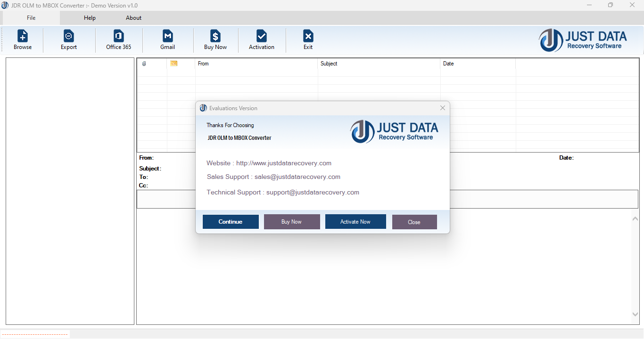Screen dimensions: 644x339
Task: Click the app icon in main title bar
Action: (5, 5)
